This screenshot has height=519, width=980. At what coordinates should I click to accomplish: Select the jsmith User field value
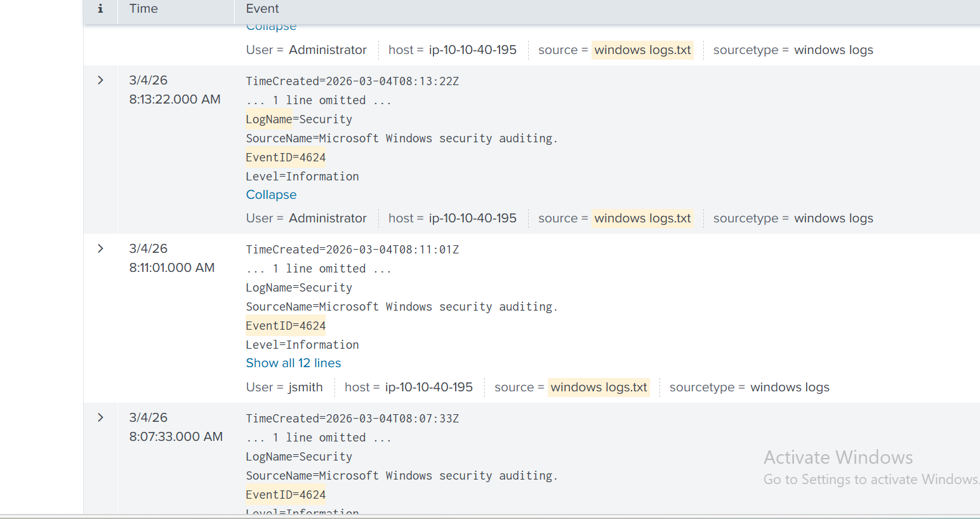tap(305, 388)
